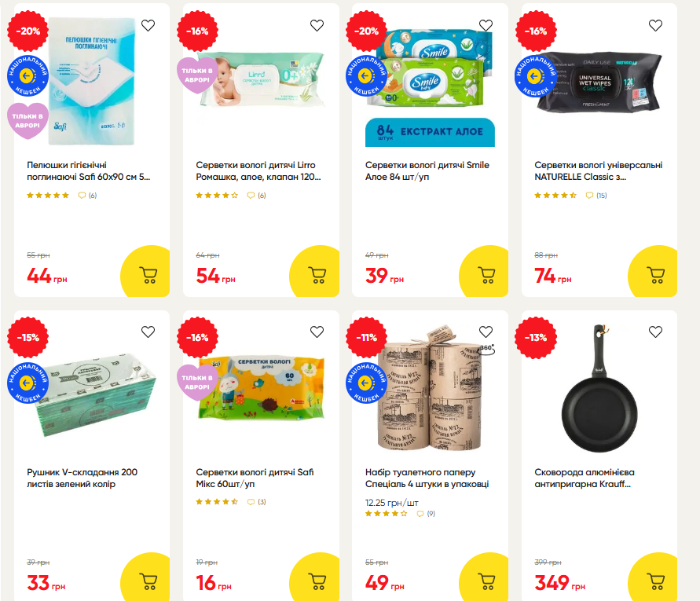Open Рушник V-складання 200 листів link
Screen dimensions: 700x601
82,478
